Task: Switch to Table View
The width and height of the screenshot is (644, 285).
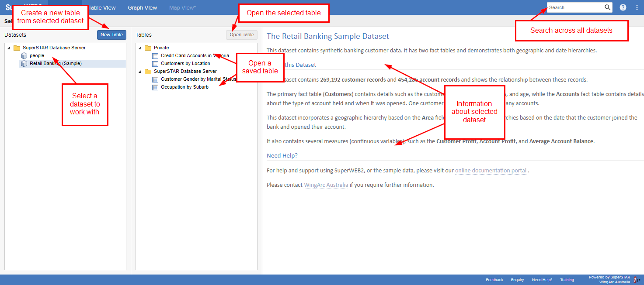Action: click(x=101, y=7)
